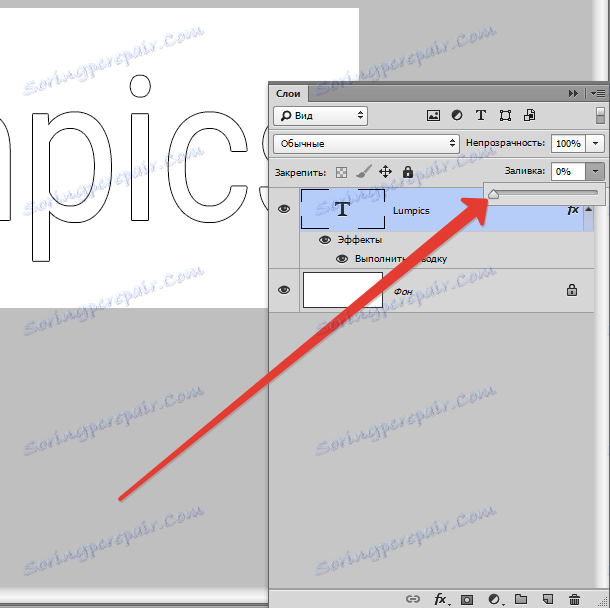Filter layers by shape layers icon

505,115
